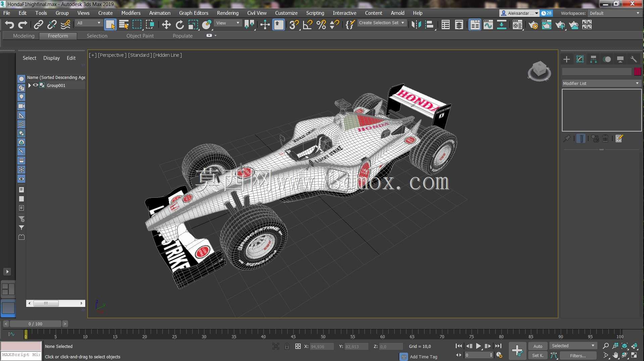Select the Select and Link tool

tap(39, 25)
